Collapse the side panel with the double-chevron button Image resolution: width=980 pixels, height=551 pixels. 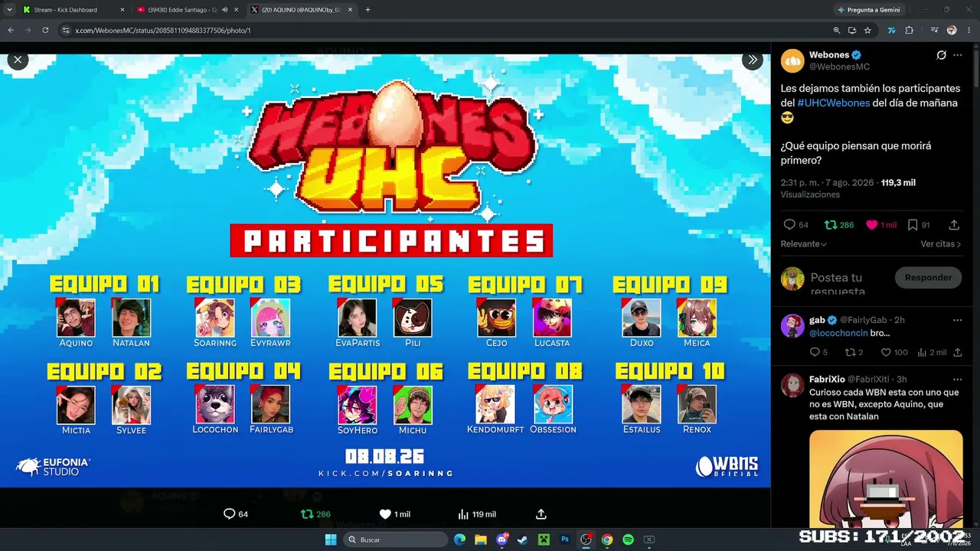753,60
